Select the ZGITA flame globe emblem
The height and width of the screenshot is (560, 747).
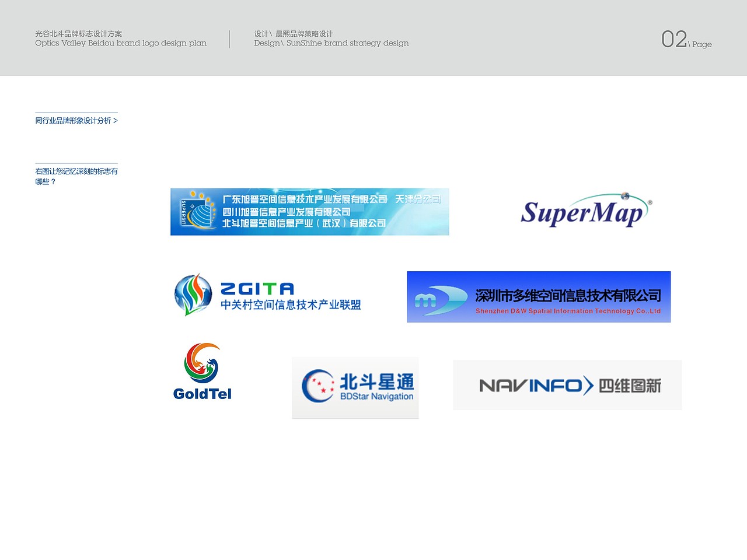point(193,295)
